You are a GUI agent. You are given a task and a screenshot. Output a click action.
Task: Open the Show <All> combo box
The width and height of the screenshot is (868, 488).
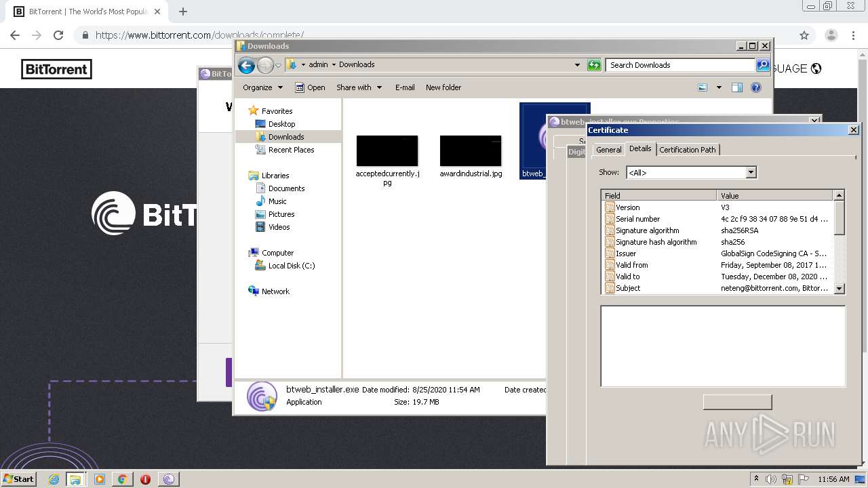click(x=691, y=172)
